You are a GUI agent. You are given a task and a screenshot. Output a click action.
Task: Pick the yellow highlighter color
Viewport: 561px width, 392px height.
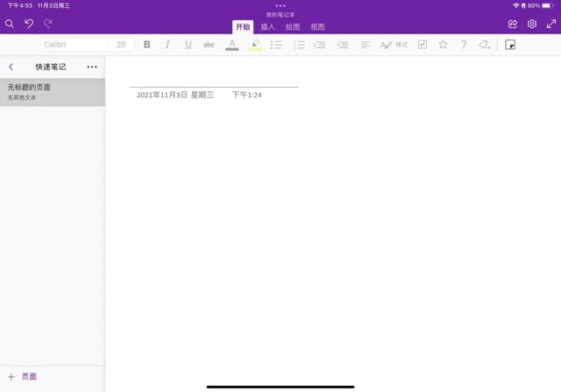(255, 45)
